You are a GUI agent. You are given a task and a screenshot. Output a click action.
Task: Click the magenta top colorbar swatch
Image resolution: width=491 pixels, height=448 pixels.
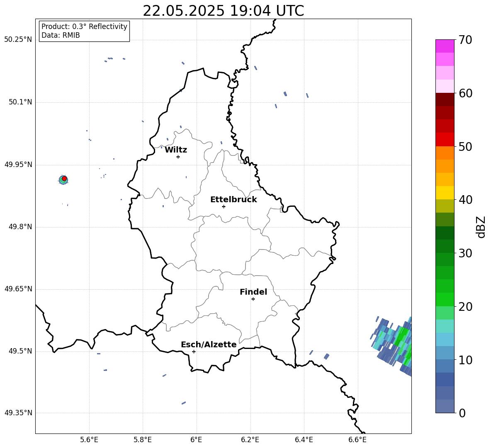tap(445, 46)
